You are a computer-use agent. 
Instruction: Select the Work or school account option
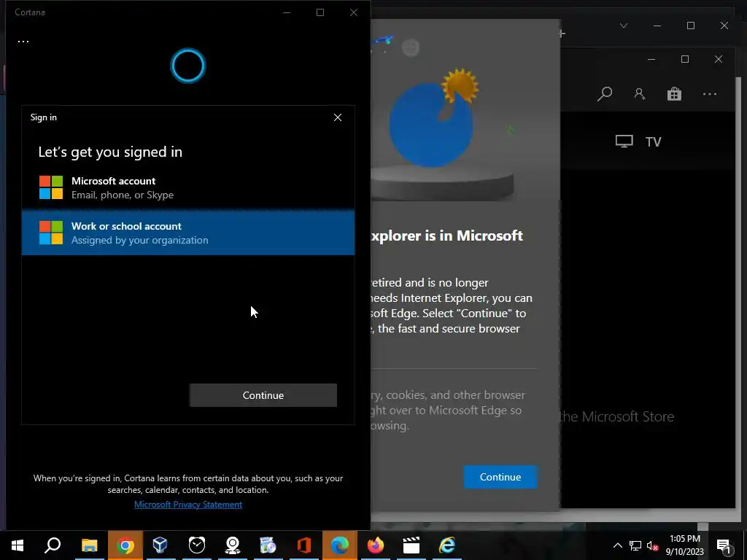tap(187, 233)
